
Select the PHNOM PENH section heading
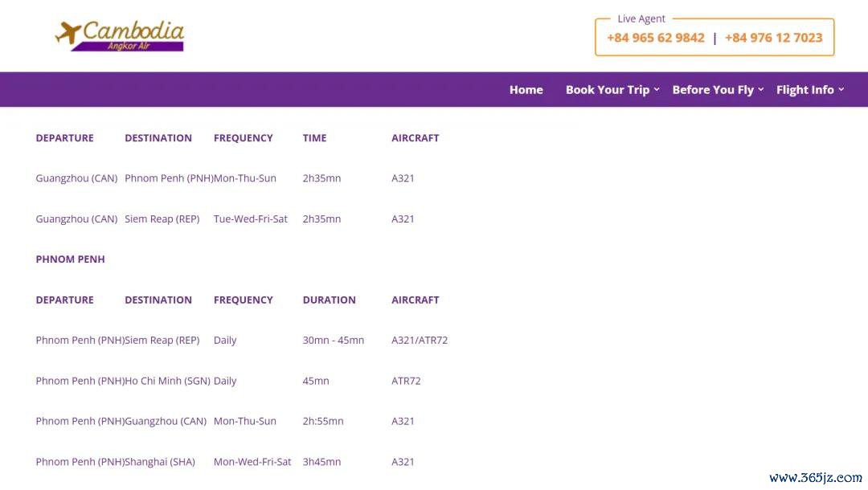(70, 259)
